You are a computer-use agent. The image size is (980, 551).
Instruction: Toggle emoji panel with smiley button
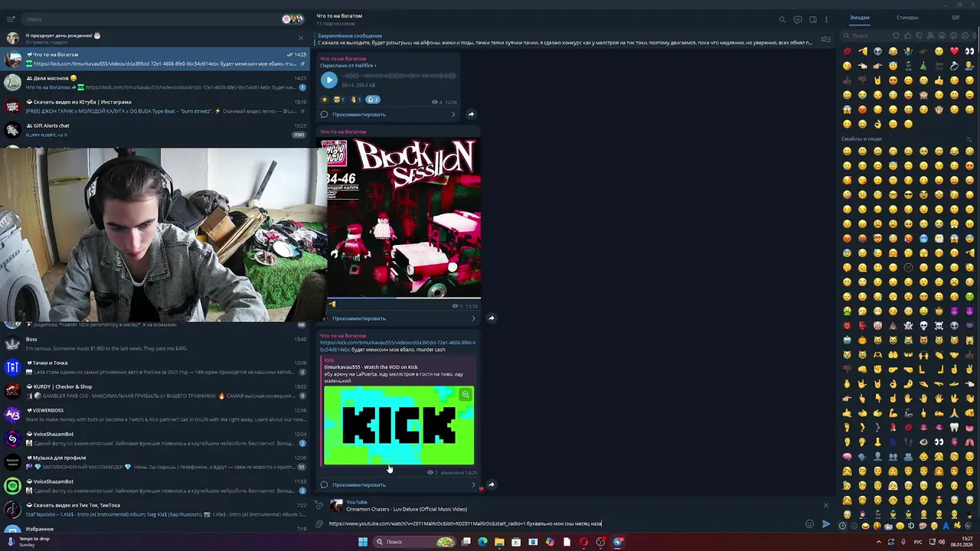tap(809, 524)
